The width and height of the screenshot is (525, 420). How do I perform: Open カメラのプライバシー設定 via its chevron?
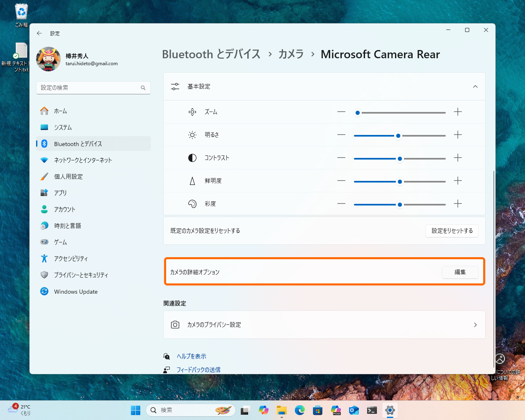click(x=475, y=325)
